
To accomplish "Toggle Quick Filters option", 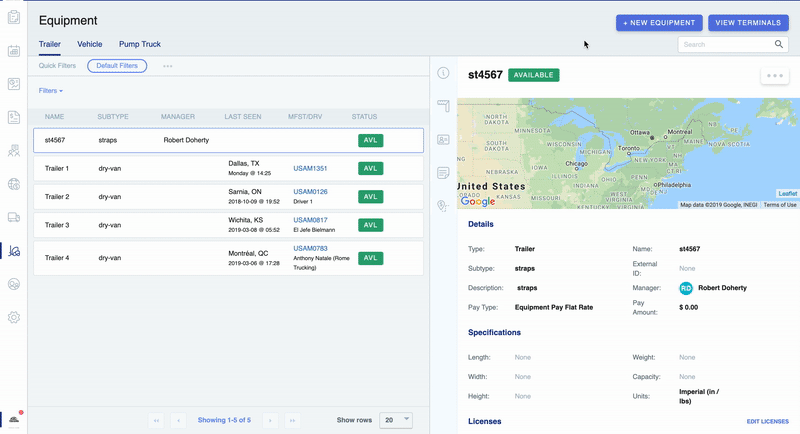I will tap(57, 66).
